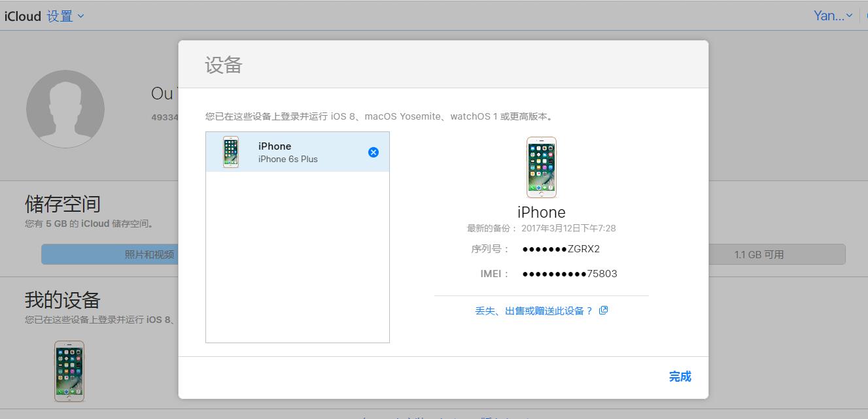Click the 1.1 GB 可用 storage segment
Screen dimensions: 868x419
click(x=776, y=254)
